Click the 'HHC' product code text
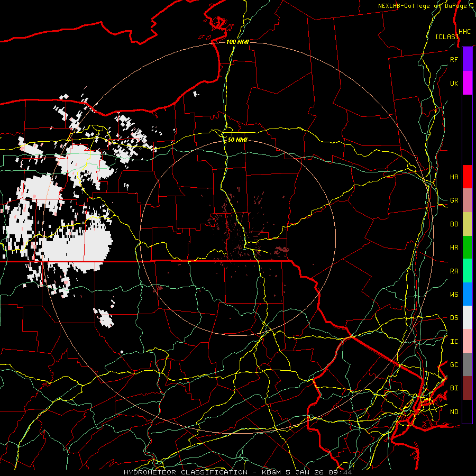Screen dimensions: 476x476 464,32
